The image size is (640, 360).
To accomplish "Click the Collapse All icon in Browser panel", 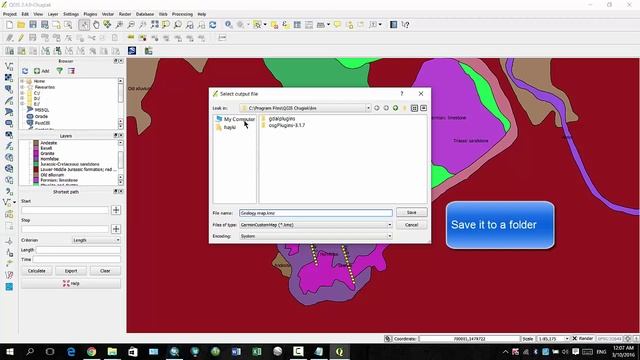I will [x=71, y=71].
